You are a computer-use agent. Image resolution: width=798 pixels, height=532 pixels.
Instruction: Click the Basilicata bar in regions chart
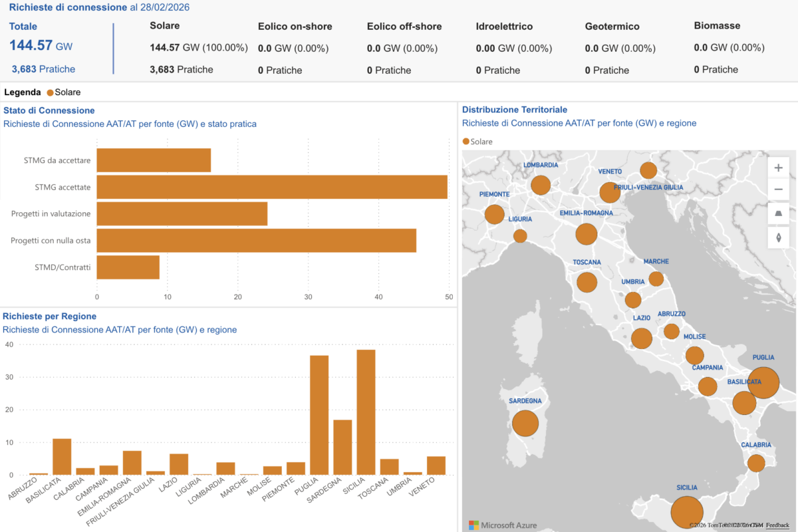click(x=62, y=457)
